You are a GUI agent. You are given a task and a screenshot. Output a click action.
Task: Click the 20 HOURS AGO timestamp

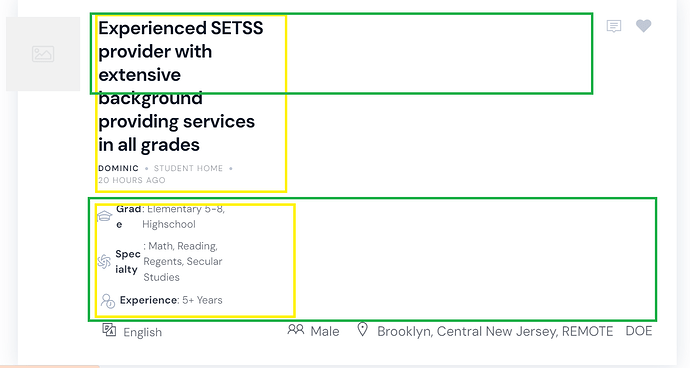pos(132,180)
